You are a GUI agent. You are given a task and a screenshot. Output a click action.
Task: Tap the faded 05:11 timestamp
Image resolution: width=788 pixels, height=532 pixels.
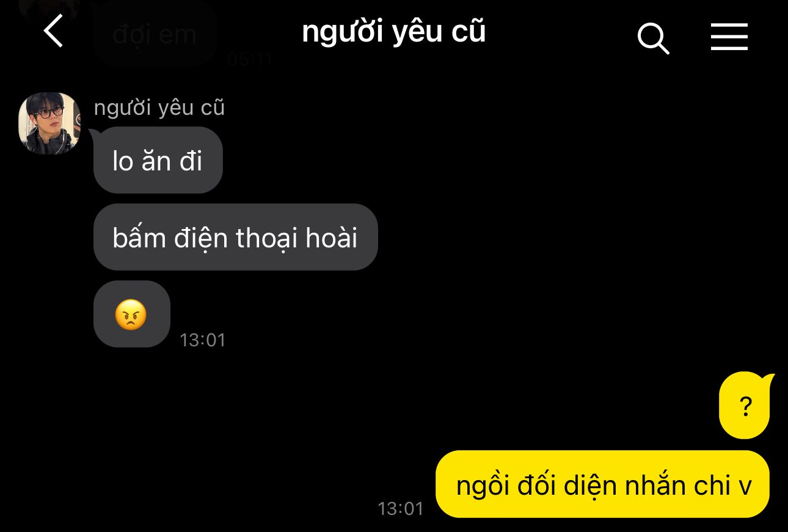pyautogui.click(x=250, y=59)
